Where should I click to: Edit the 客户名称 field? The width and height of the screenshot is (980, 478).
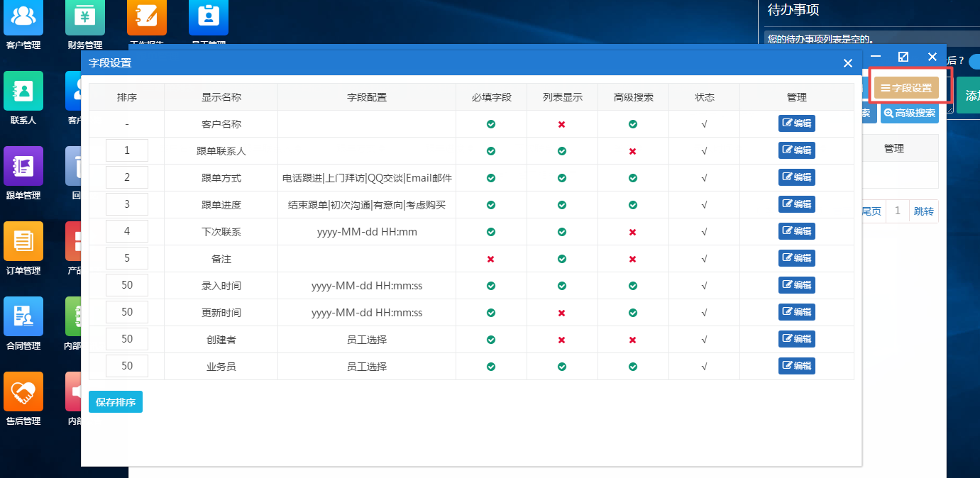tap(797, 123)
